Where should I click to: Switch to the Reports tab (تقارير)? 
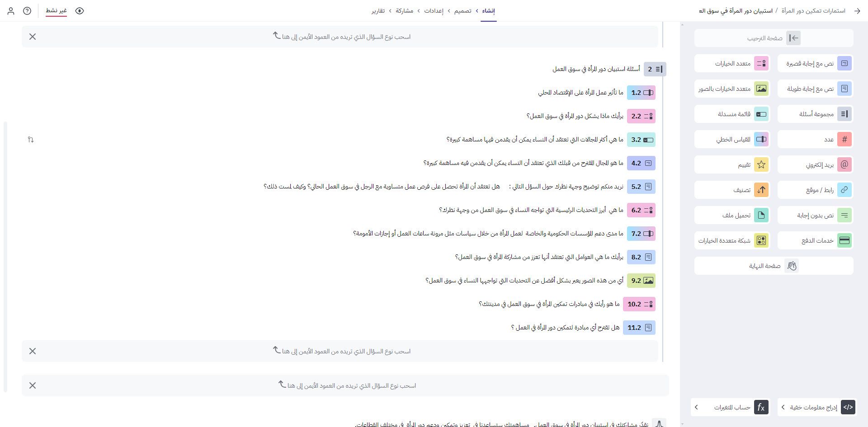pyautogui.click(x=378, y=11)
